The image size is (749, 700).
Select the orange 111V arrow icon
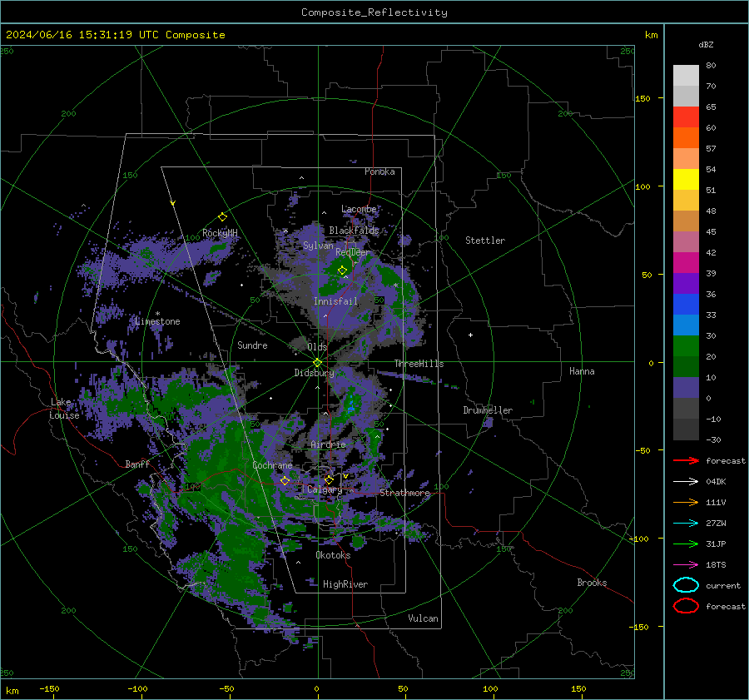(x=686, y=502)
